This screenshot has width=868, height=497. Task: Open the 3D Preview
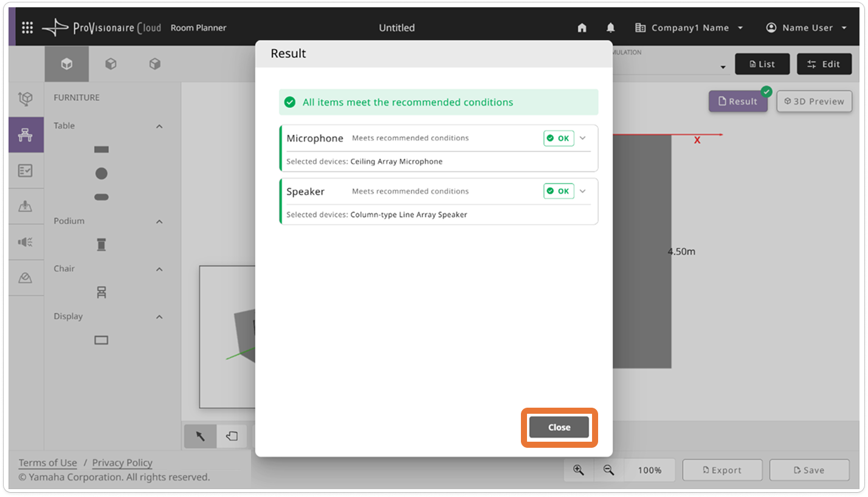815,101
